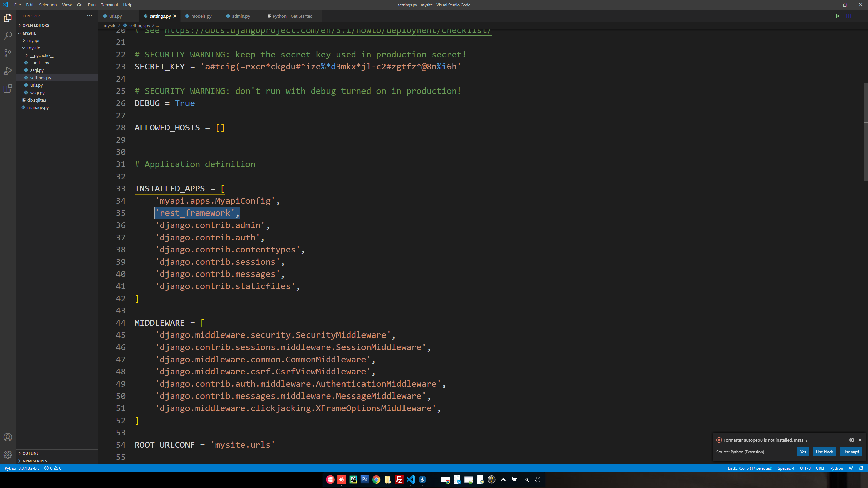The width and height of the screenshot is (868, 488).
Task: Open Run and Debug view
Action: click(x=8, y=71)
